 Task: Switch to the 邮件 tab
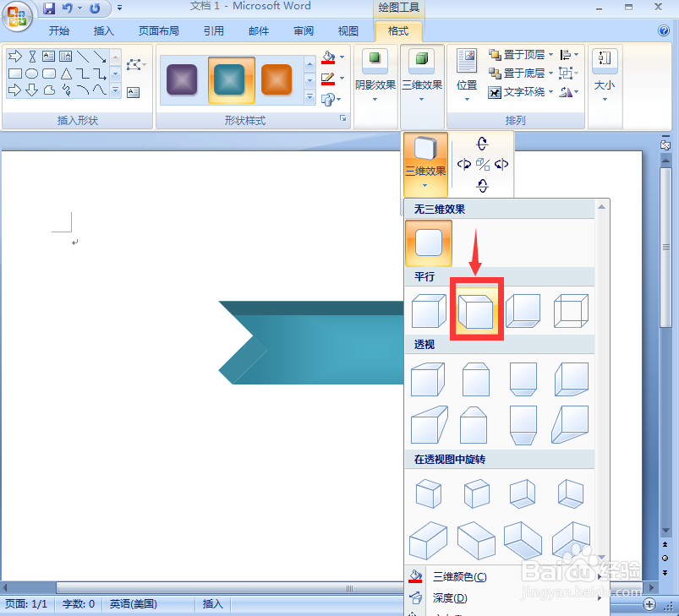point(259,30)
